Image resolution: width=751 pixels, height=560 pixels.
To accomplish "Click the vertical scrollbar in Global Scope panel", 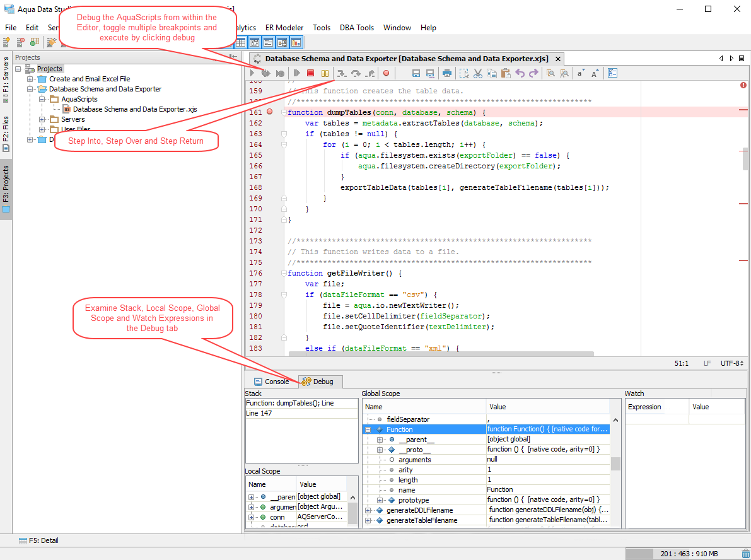I will [615, 463].
